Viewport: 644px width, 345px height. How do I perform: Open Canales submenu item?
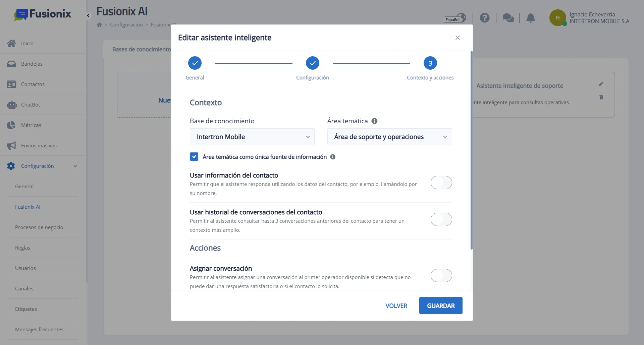click(24, 288)
